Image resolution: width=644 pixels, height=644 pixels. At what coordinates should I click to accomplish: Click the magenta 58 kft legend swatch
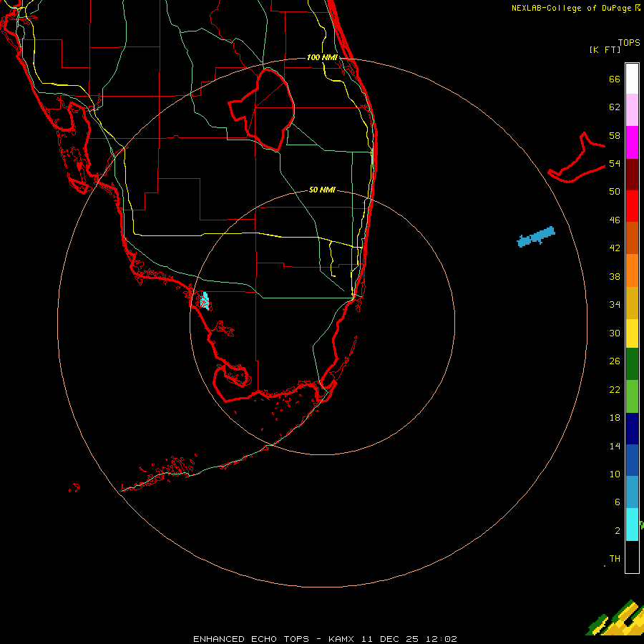pos(632,142)
